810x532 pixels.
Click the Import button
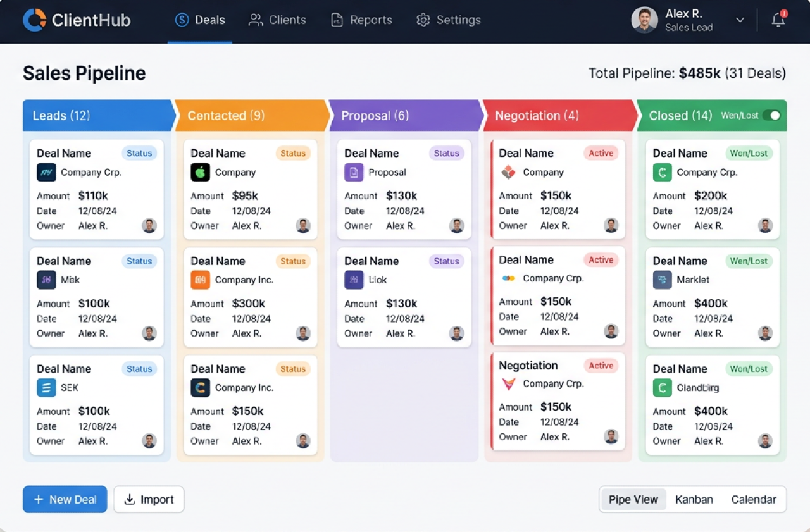click(x=149, y=499)
